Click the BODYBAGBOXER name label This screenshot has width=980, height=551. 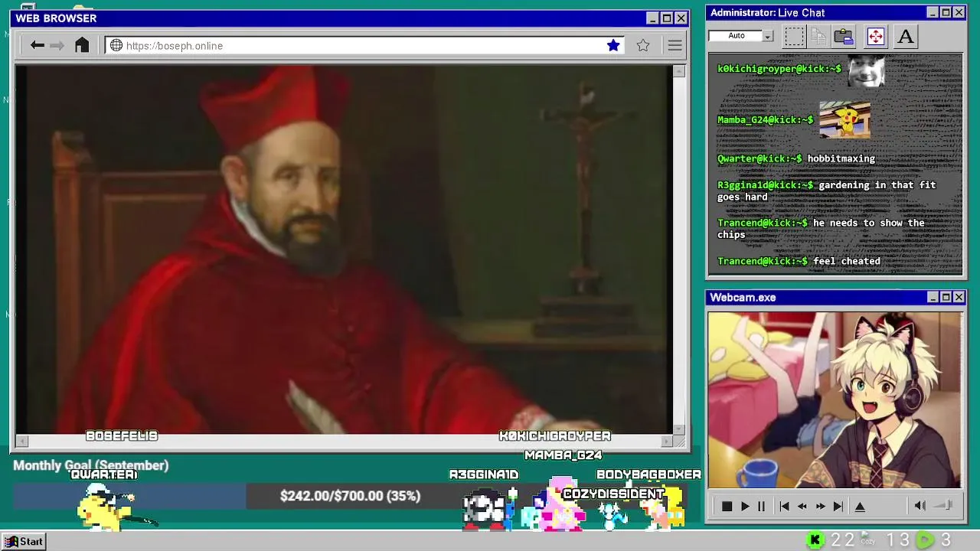[x=648, y=474]
